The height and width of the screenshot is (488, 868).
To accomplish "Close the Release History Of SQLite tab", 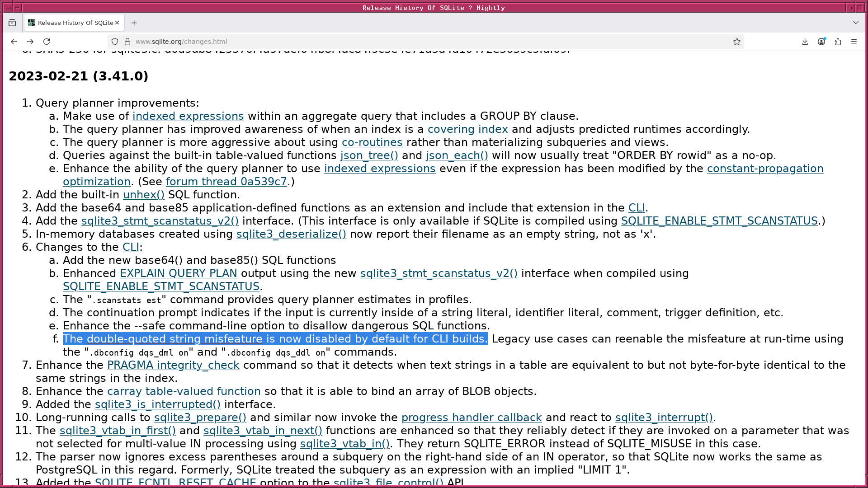I will pos(117,22).
